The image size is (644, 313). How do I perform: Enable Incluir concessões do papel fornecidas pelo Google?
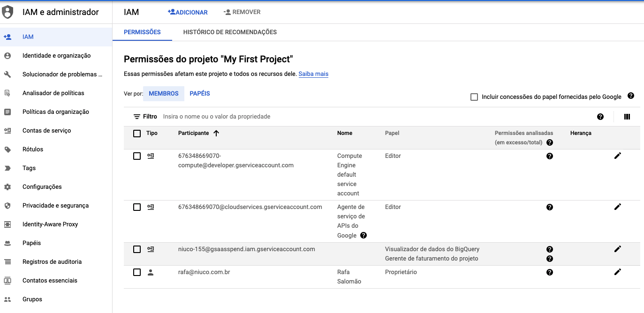[x=474, y=97]
